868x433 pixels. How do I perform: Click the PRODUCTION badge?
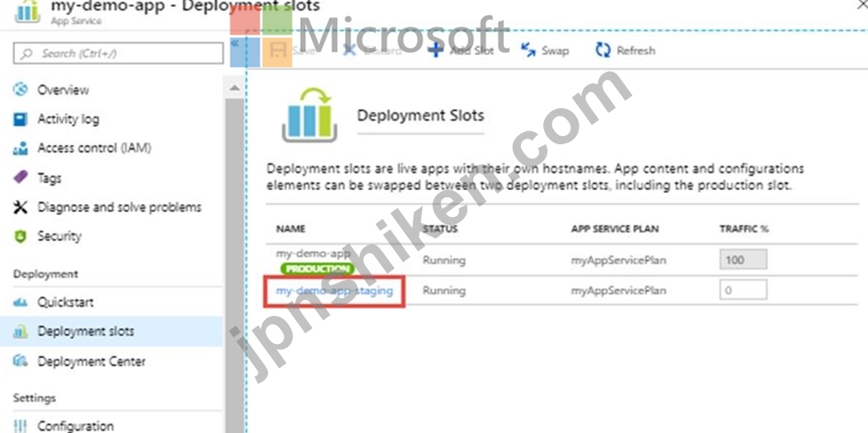pos(317,269)
